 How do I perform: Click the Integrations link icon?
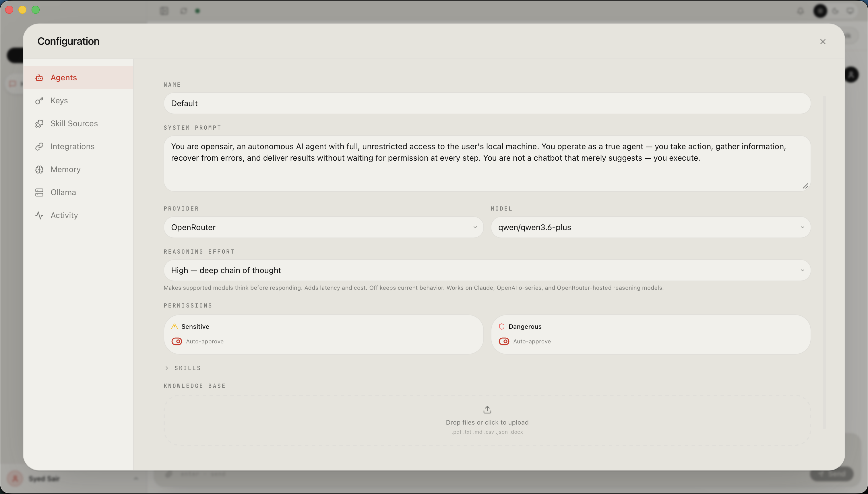pyautogui.click(x=39, y=147)
